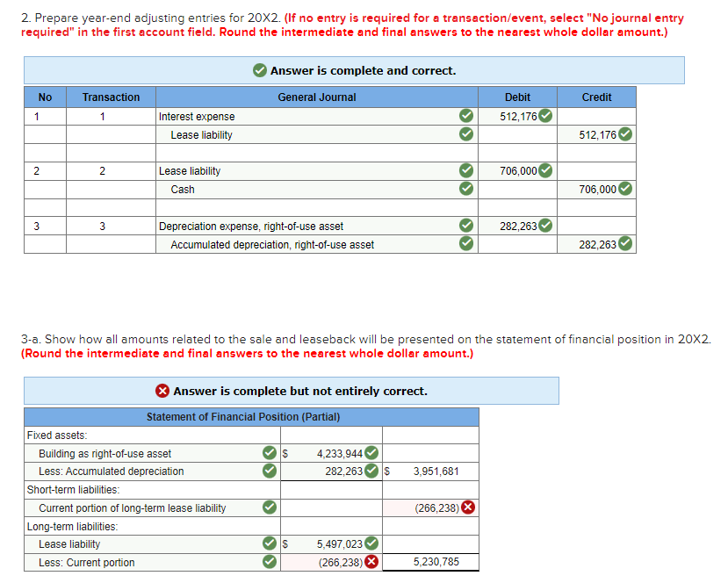
Task: Click the Debit amount 512,176 input cell
Action: [x=514, y=116]
